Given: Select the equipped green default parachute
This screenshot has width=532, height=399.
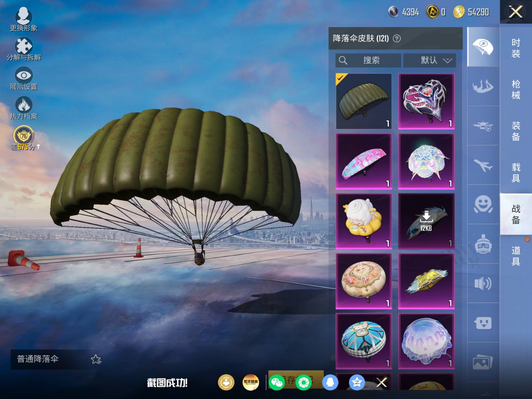Looking at the screenshot, I should click(364, 101).
